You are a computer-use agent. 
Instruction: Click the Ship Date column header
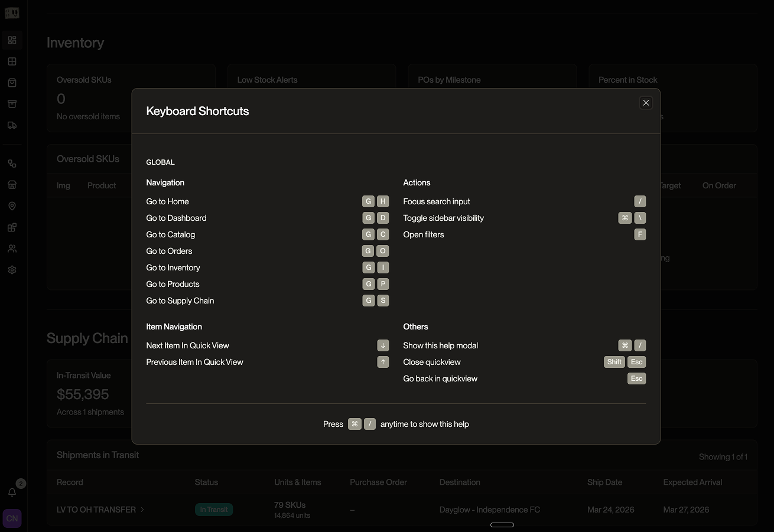(x=604, y=482)
